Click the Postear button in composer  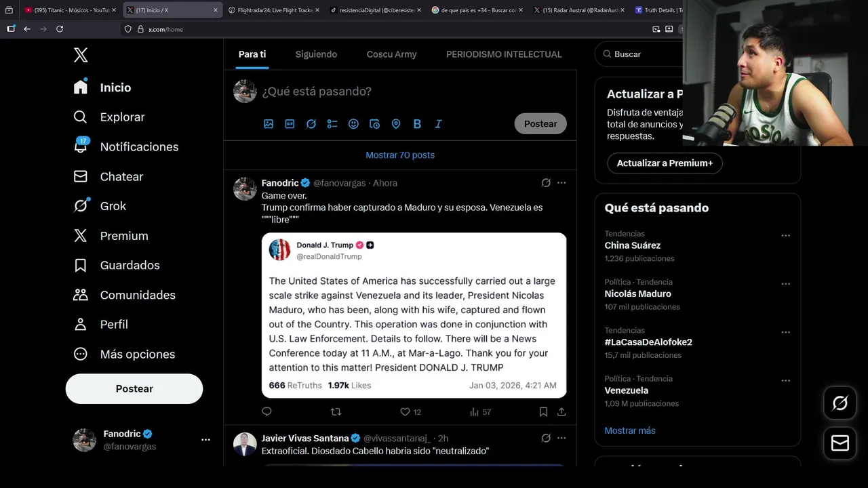(x=540, y=123)
